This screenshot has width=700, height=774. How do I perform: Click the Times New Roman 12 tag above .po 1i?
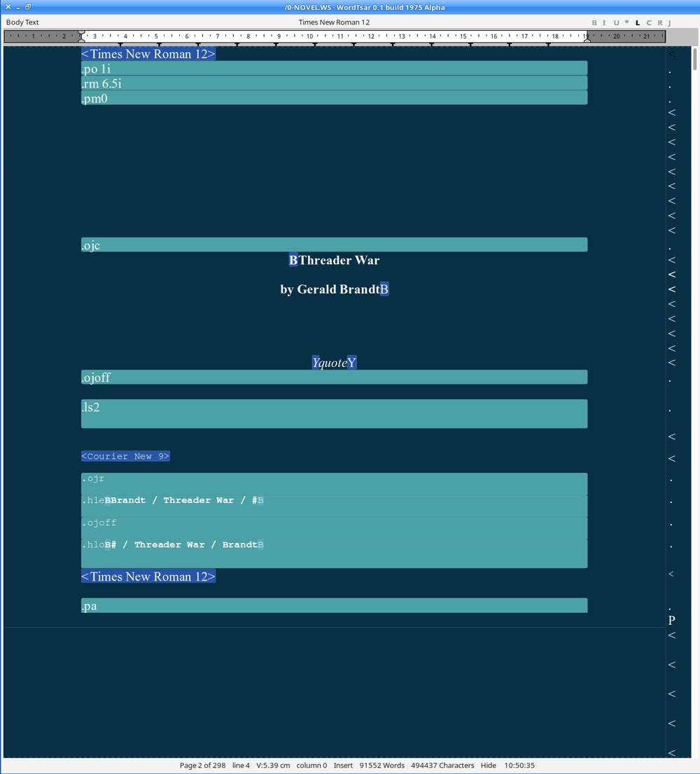[148, 54]
